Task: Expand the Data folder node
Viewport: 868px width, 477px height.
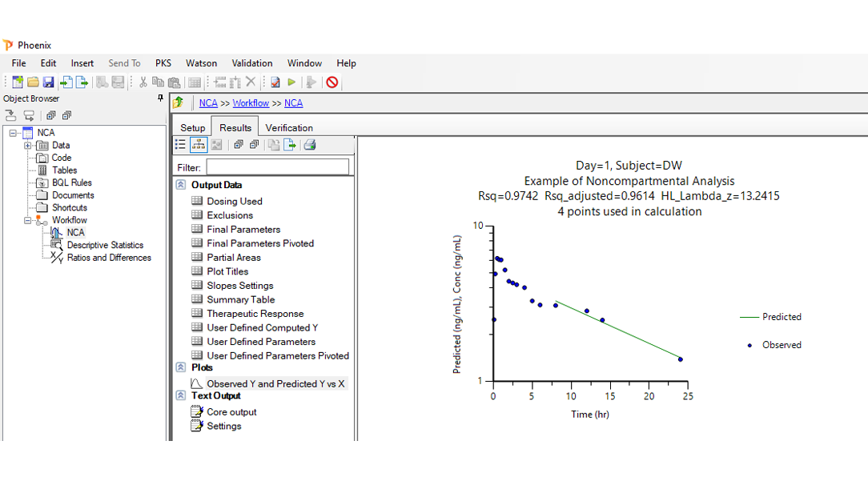Action: (27, 146)
